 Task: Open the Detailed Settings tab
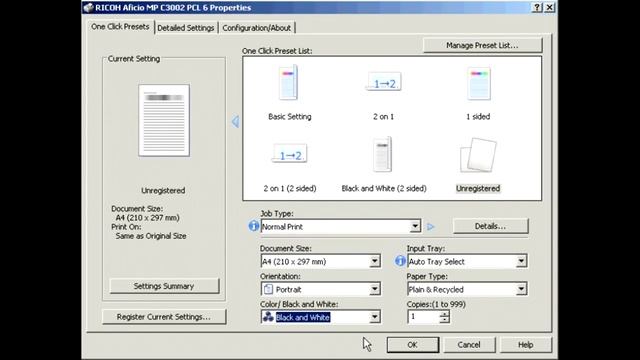coord(186,28)
